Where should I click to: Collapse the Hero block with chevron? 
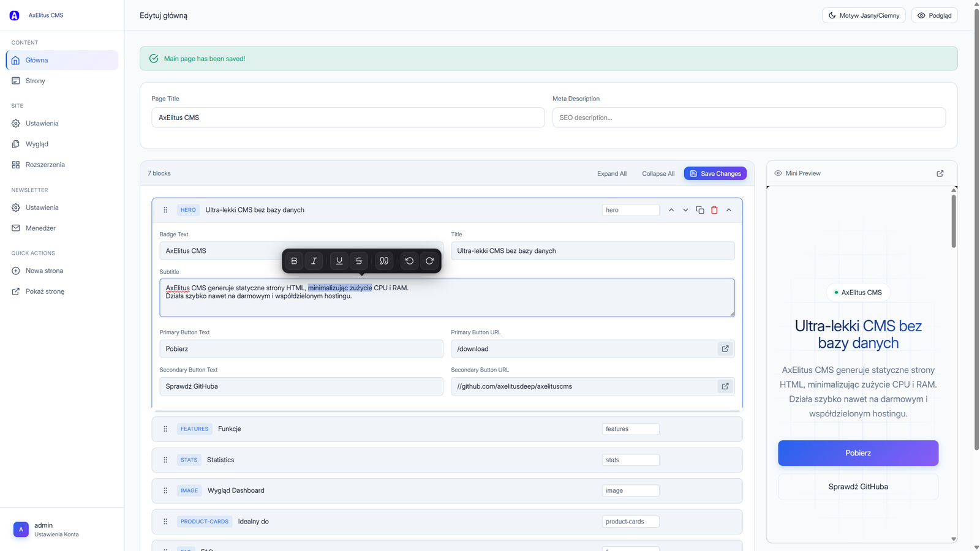point(729,210)
